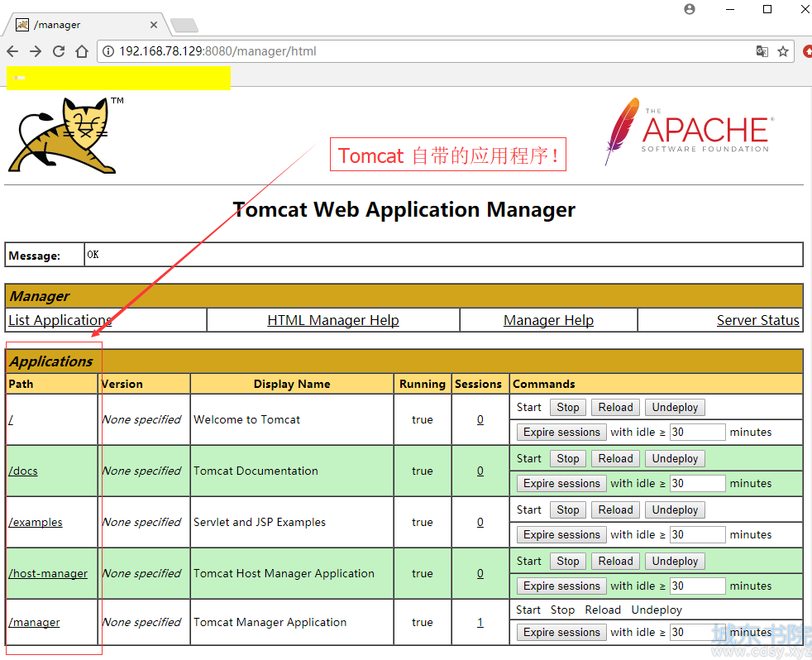Expire sessions for Tomcat Host Manager Application
The image size is (812, 660).
[x=562, y=586]
